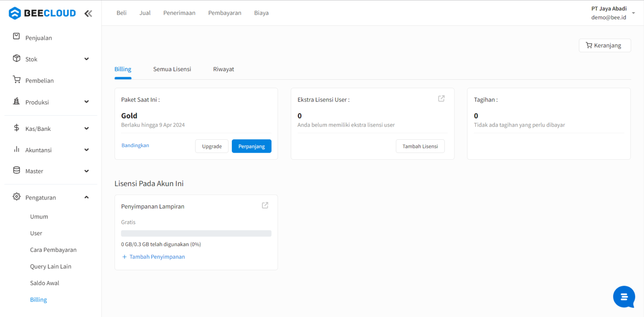The height and width of the screenshot is (317, 644).
Task: Select the Kas/Bank dollar icon
Action: click(16, 128)
